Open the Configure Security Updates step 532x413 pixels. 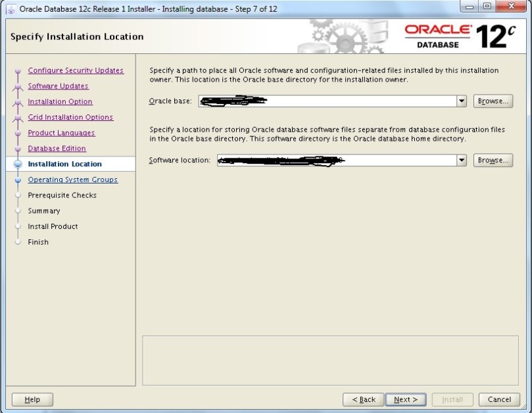coord(76,70)
